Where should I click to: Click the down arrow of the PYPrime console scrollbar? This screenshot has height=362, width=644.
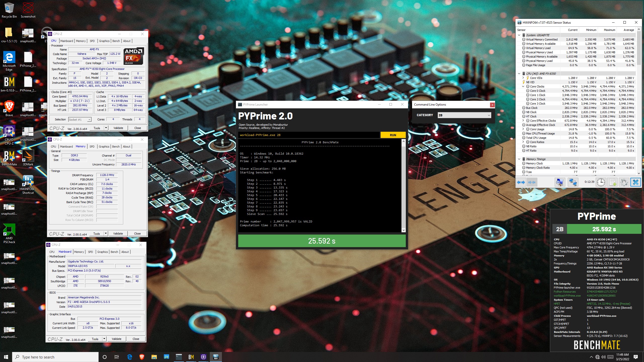(x=404, y=230)
